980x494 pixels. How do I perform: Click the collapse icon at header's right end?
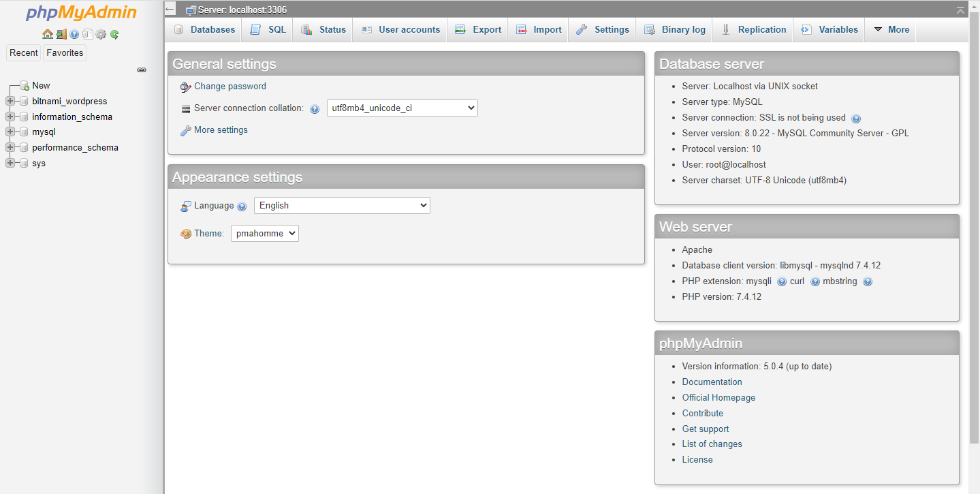[x=960, y=10]
